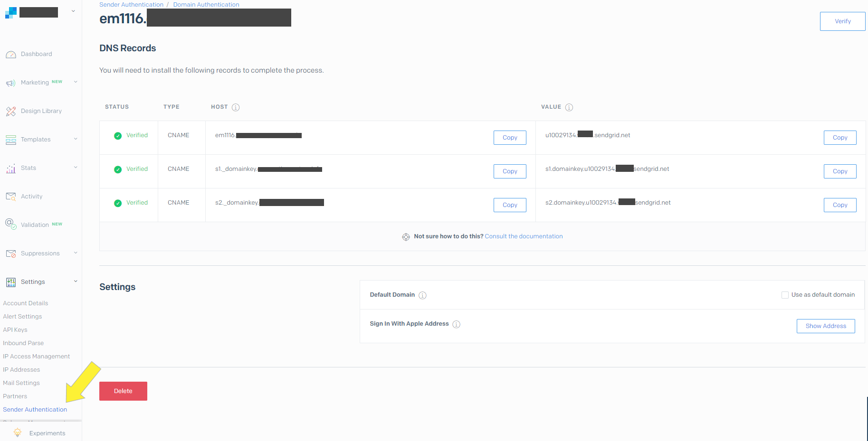Click the globe icon near the documentation note

tap(406, 236)
